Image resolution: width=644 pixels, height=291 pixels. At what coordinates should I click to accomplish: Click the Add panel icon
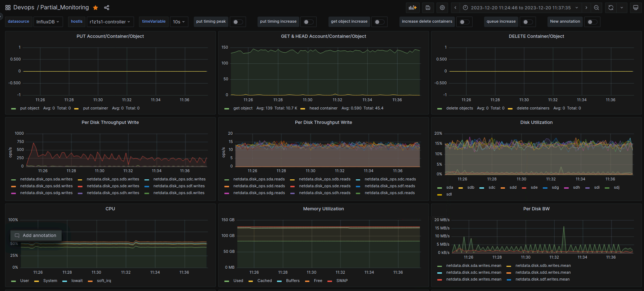pos(413,8)
